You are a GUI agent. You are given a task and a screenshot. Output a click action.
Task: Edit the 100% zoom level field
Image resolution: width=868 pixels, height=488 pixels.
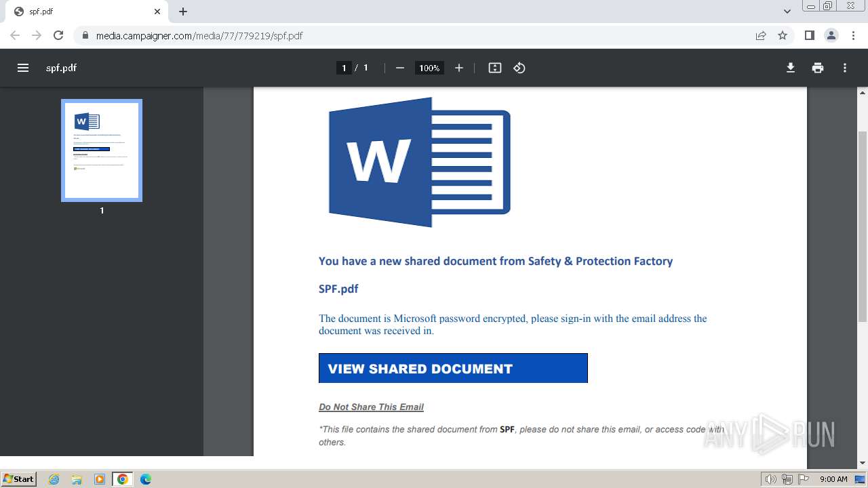429,68
